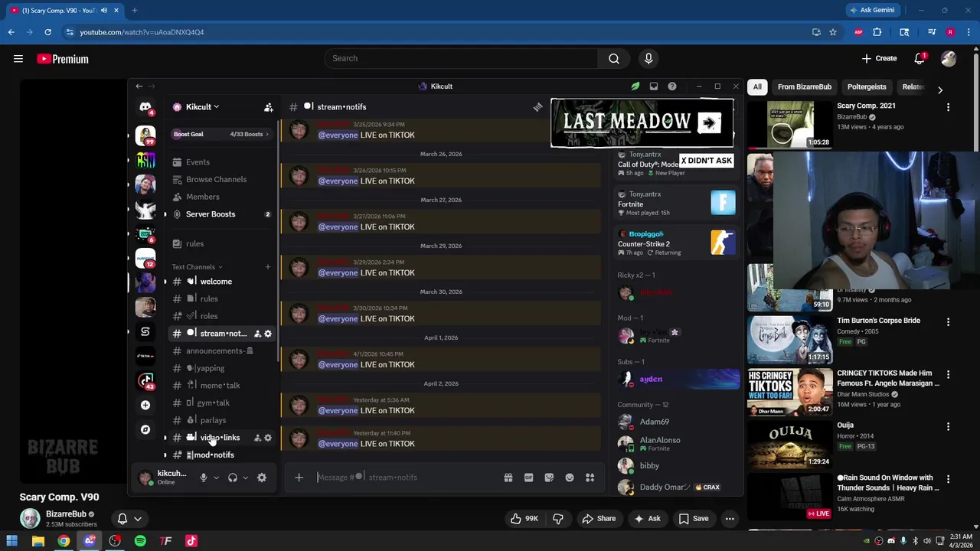This screenshot has height=551, width=980.
Task: Save the YouTube video to playlist
Action: (692, 519)
